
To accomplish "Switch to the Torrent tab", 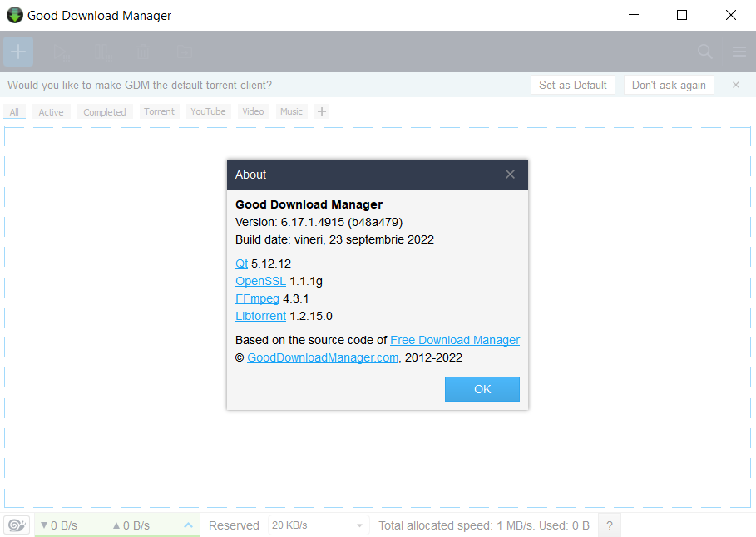I will pyautogui.click(x=159, y=111).
